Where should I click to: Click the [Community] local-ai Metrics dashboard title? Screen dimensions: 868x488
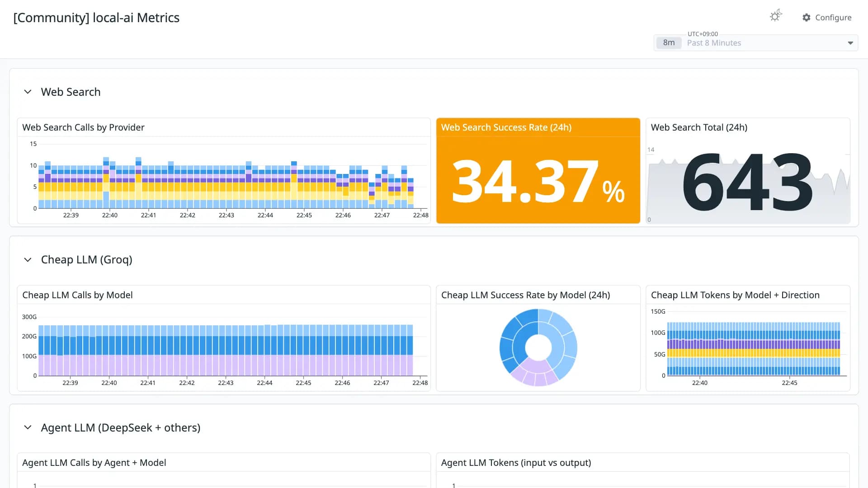click(x=96, y=18)
